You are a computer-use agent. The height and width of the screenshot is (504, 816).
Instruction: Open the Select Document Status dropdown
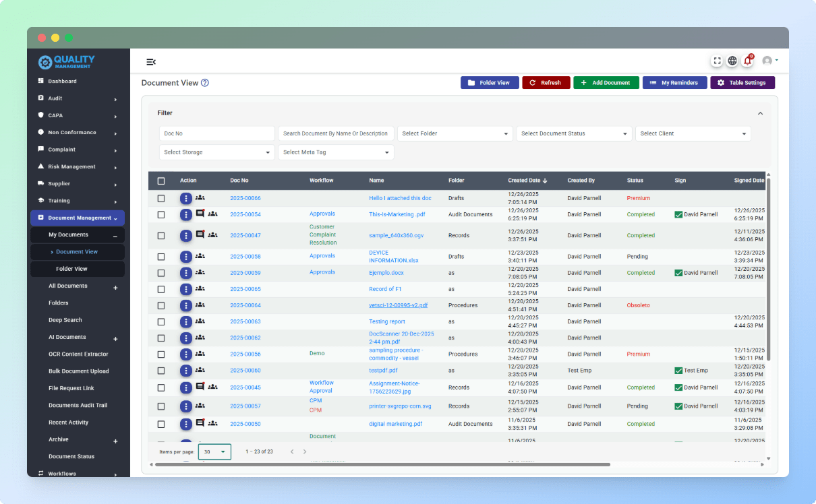point(573,133)
